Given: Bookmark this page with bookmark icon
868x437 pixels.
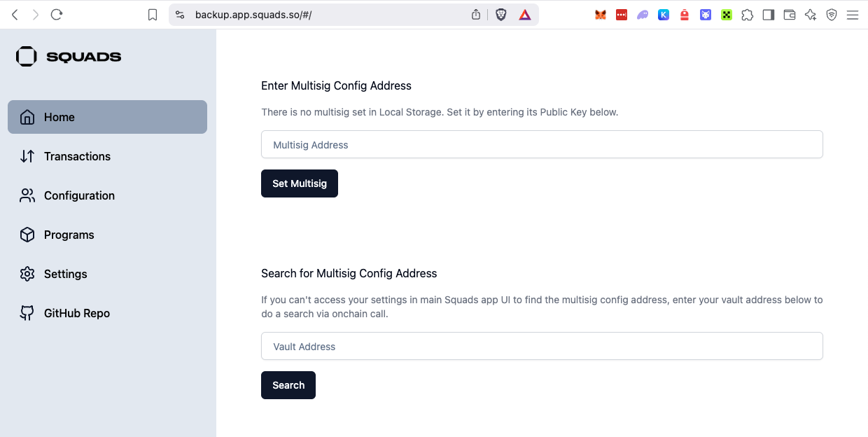Looking at the screenshot, I should [153, 15].
